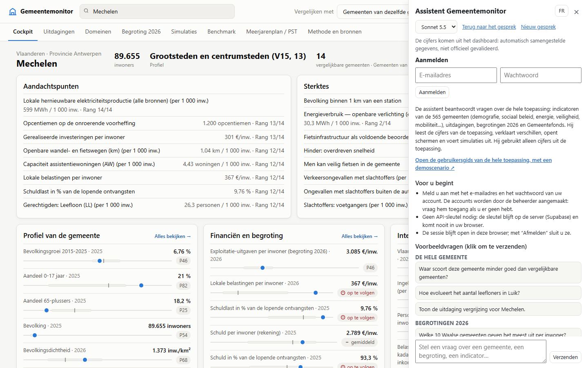Click 'Alles bekijken' in Financiën en begroting
Screen dimensions: 588x368
pyautogui.click(x=359, y=236)
